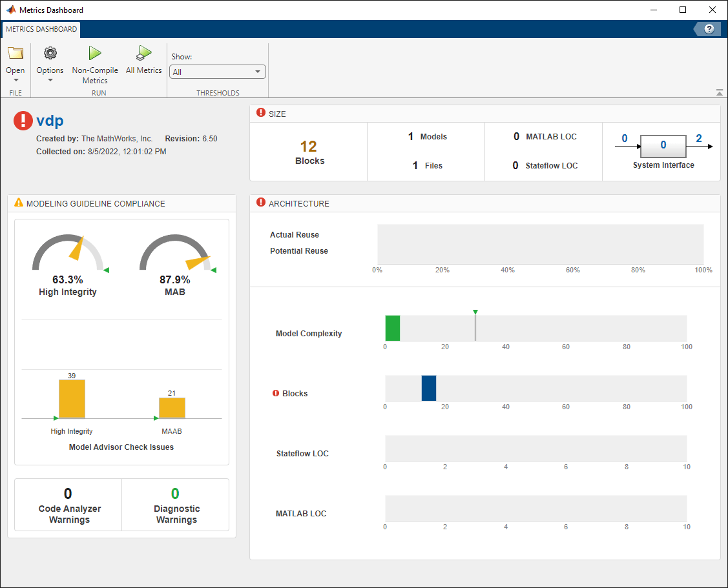
Task: Open the Show thresholds dropdown
Action: [x=217, y=72]
